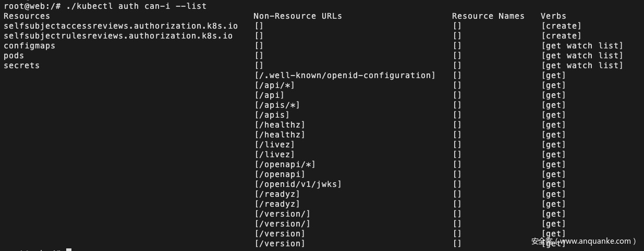
Task: Click selfsubjectrulesreviews.authorization.k8s.io resource
Action: [118, 36]
